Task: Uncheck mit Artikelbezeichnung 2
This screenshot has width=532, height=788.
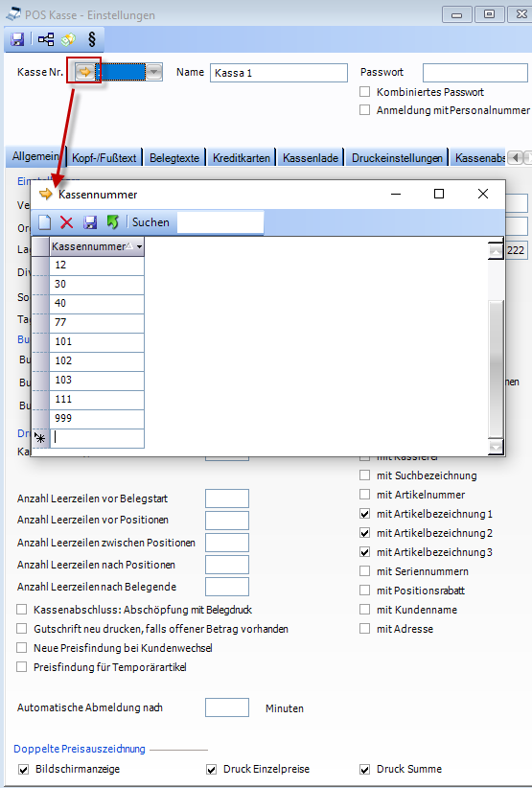Action: (364, 533)
